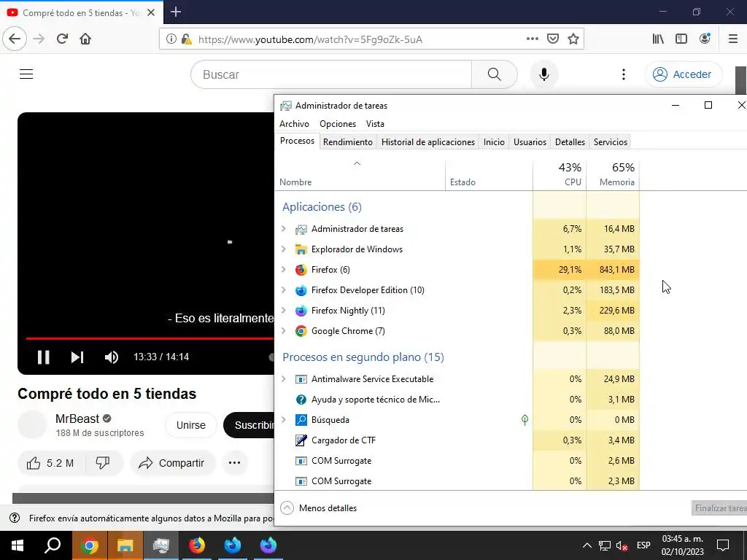Show hidden system tray icons
The height and width of the screenshot is (560, 747).
point(587,545)
